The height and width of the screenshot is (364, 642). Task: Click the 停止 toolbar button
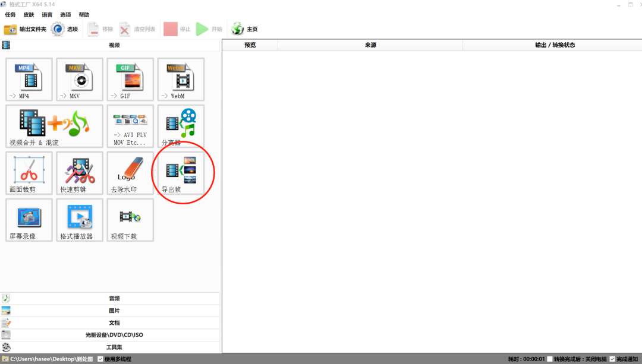pyautogui.click(x=177, y=29)
